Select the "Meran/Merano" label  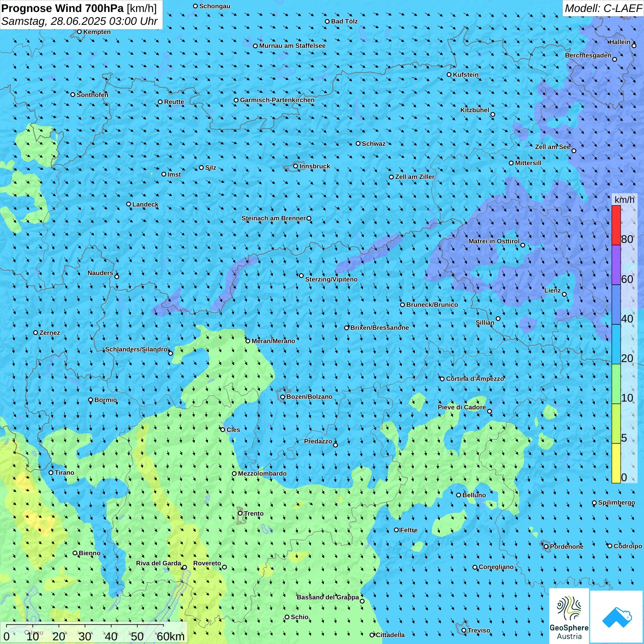click(273, 341)
